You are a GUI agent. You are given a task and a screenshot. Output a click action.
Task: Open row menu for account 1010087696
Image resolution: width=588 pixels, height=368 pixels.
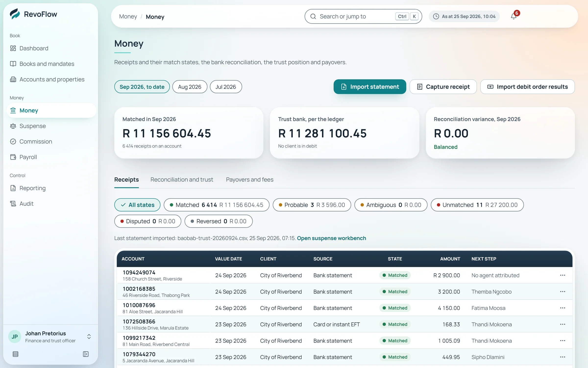[x=563, y=308]
